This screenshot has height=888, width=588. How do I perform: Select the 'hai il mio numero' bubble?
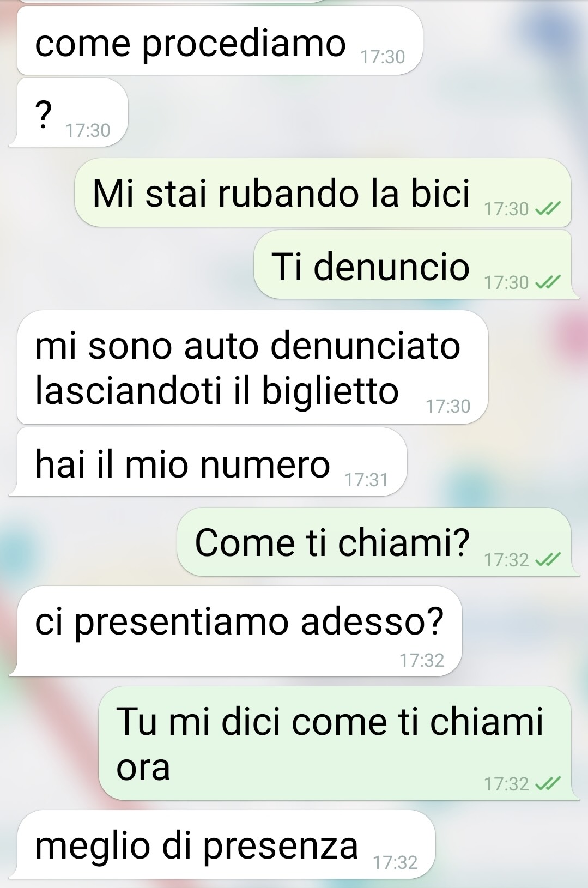(208, 462)
